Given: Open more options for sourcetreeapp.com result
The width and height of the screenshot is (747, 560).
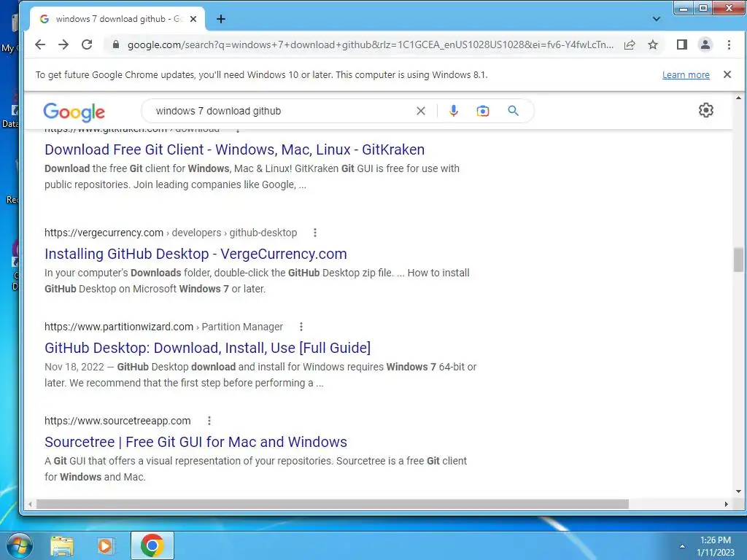Looking at the screenshot, I should [209, 421].
